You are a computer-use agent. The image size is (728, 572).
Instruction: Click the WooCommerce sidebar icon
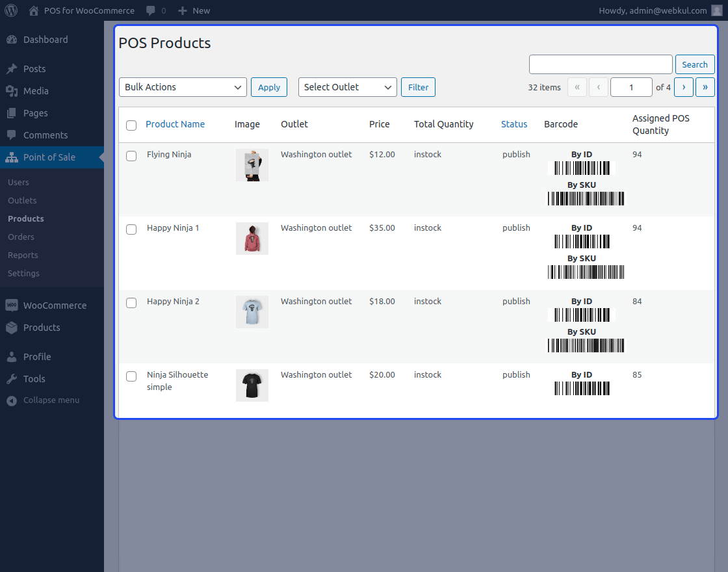[13, 305]
